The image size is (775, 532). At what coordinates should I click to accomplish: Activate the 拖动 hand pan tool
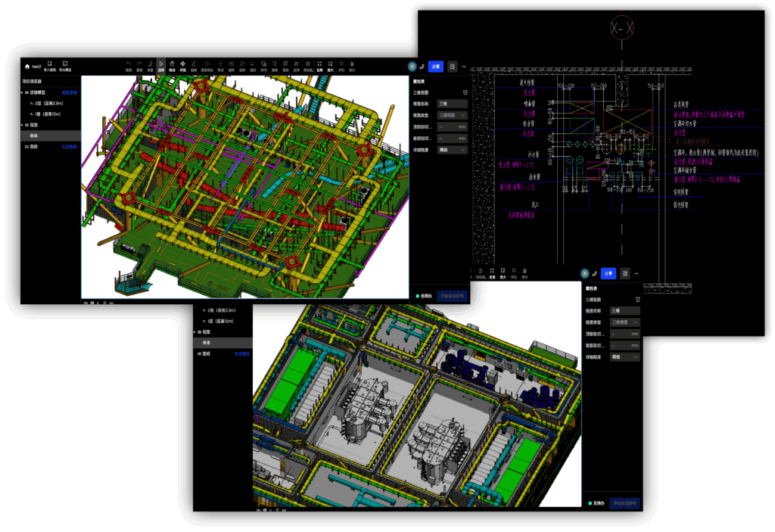pos(172,65)
